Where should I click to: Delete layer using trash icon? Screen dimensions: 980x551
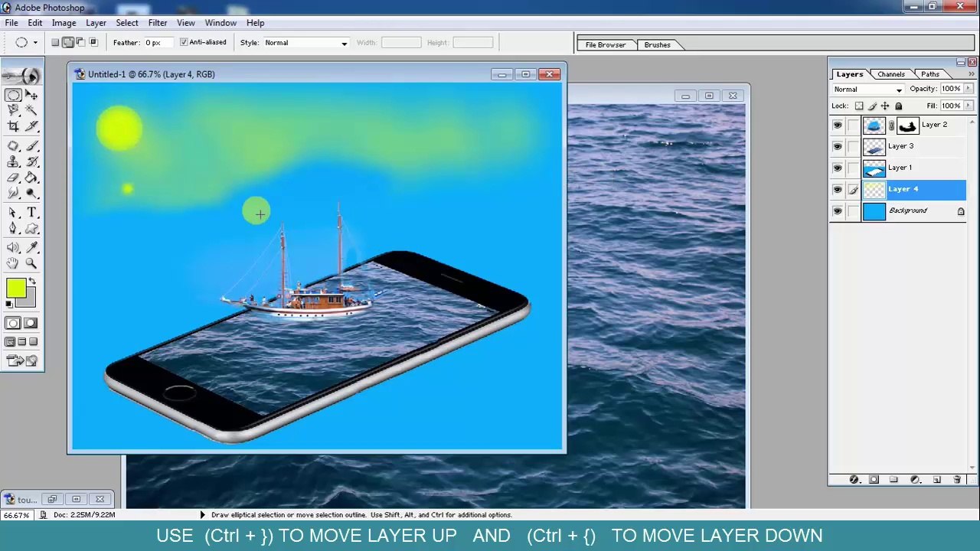pyautogui.click(x=957, y=480)
